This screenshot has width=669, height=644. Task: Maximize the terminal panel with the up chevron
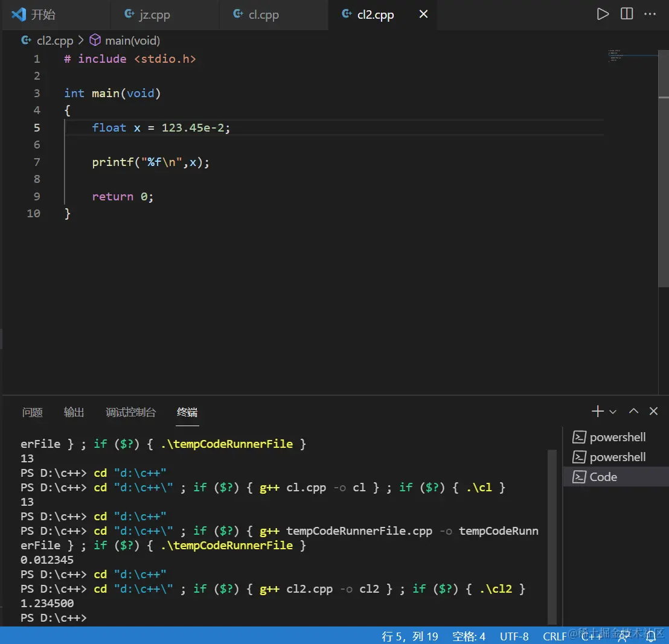(x=633, y=411)
